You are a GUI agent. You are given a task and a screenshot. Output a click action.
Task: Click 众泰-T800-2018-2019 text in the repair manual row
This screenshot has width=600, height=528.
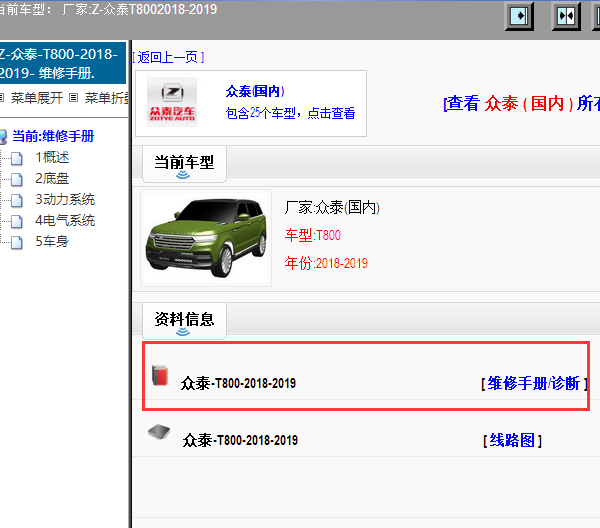pos(238,383)
